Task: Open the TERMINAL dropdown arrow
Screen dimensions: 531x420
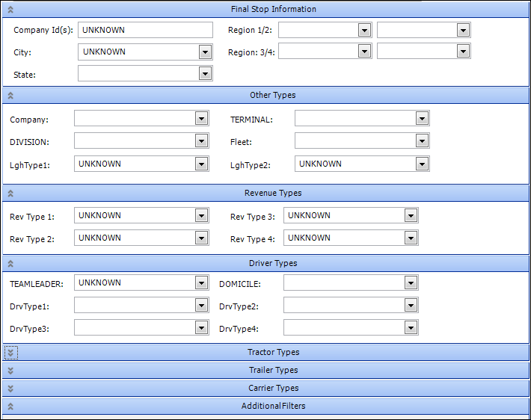Action: pos(422,119)
